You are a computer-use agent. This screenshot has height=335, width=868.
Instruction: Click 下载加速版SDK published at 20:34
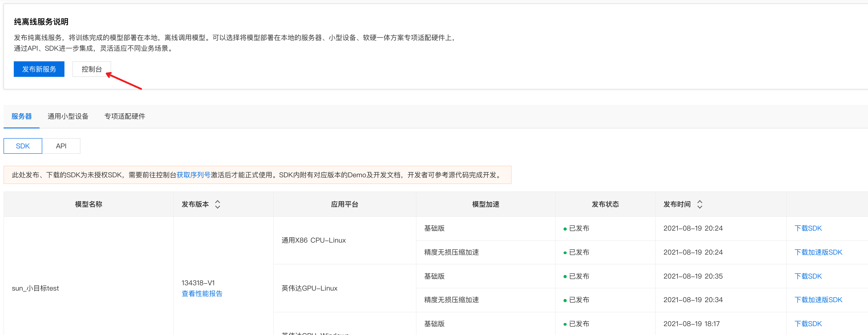(818, 300)
